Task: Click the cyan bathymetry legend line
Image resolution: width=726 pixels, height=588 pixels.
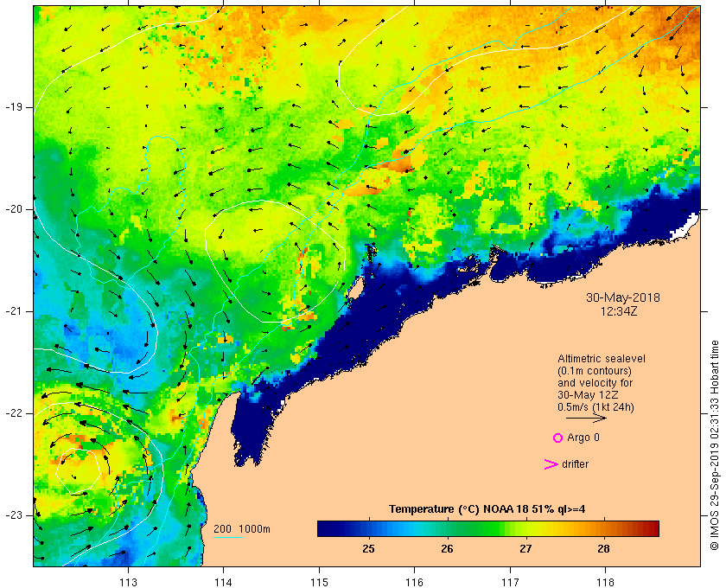Action: (x=228, y=538)
